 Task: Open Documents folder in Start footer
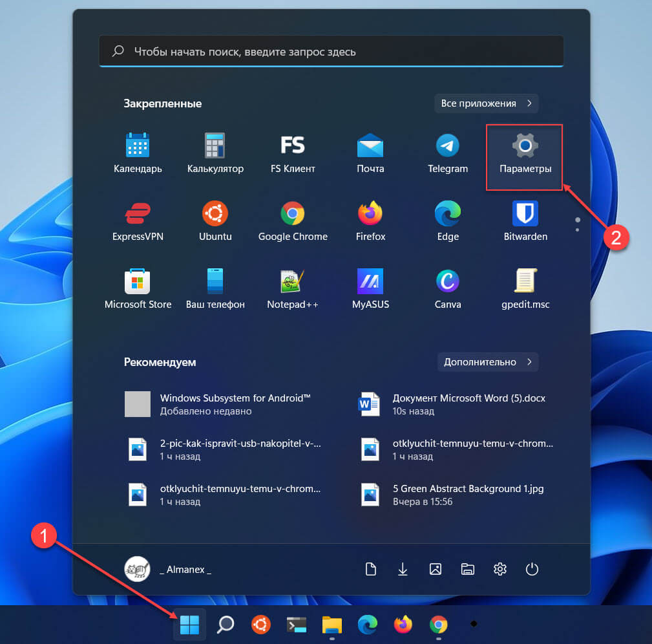coord(370,569)
